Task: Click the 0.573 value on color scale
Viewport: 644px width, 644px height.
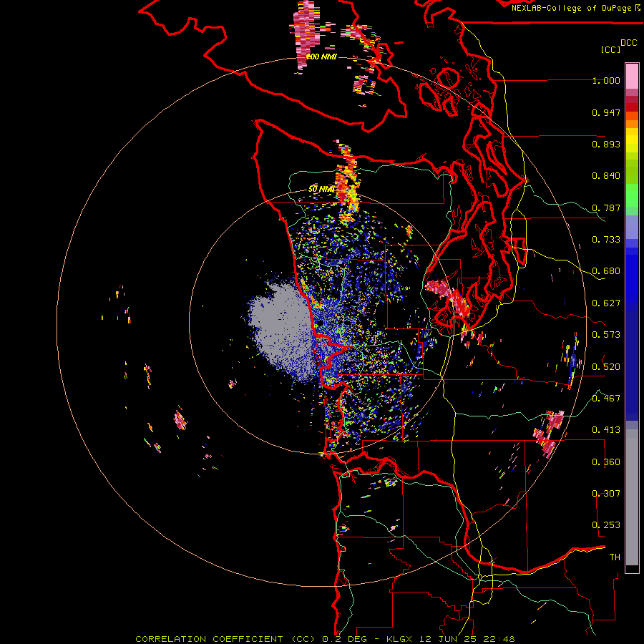Action: [x=606, y=335]
